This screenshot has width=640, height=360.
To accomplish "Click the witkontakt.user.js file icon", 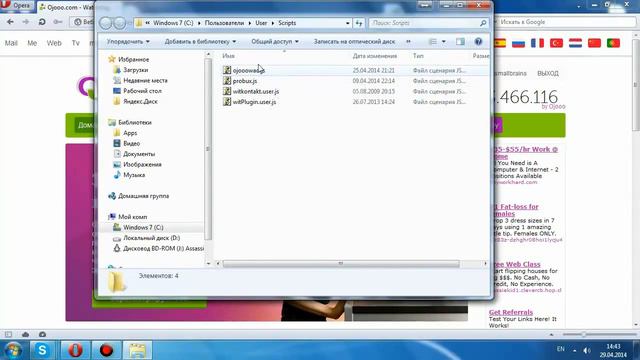I will [227, 91].
